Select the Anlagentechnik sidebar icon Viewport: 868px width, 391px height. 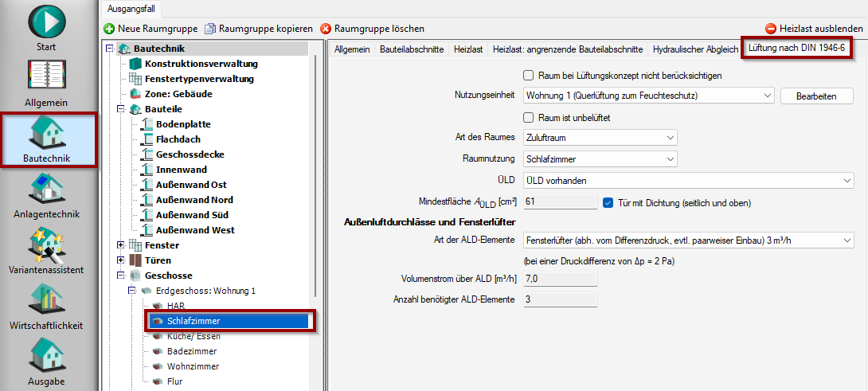click(46, 188)
